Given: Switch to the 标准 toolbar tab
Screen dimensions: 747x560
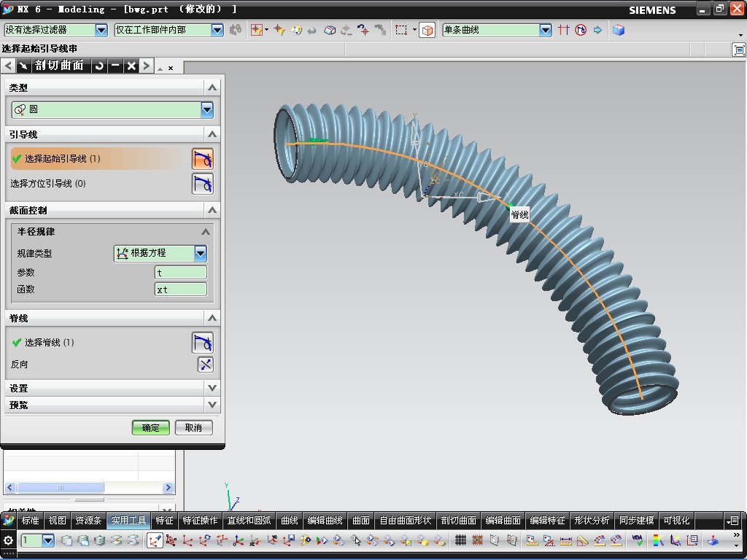Looking at the screenshot, I should click(30, 521).
